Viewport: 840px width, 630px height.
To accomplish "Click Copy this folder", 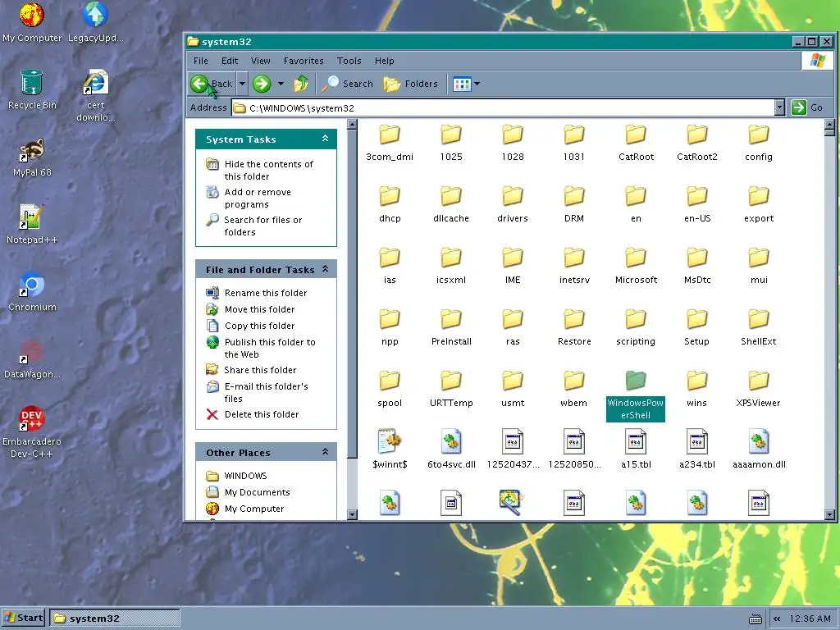I will tap(250, 326).
